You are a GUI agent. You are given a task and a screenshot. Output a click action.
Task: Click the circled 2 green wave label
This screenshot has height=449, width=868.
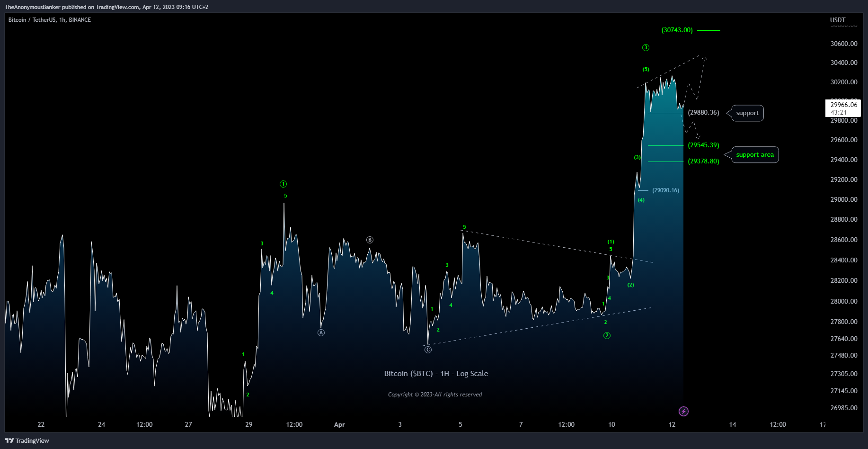point(607,335)
